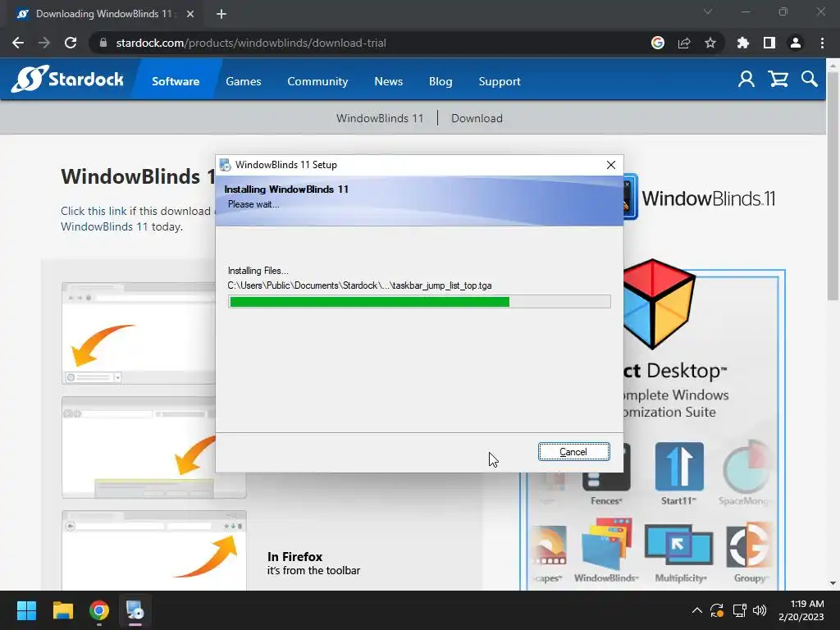840x630 pixels.
Task: Open the Windows Start button
Action: pos(26,610)
